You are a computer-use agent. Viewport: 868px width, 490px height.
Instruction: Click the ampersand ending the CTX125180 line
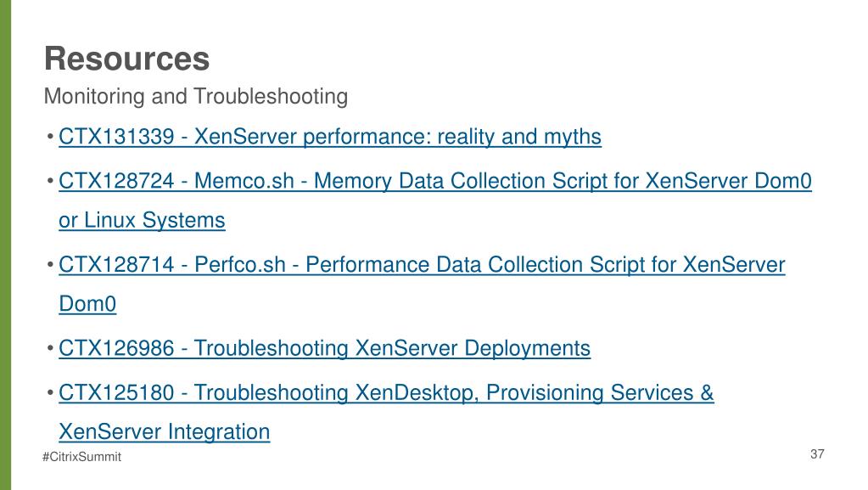coord(707,392)
